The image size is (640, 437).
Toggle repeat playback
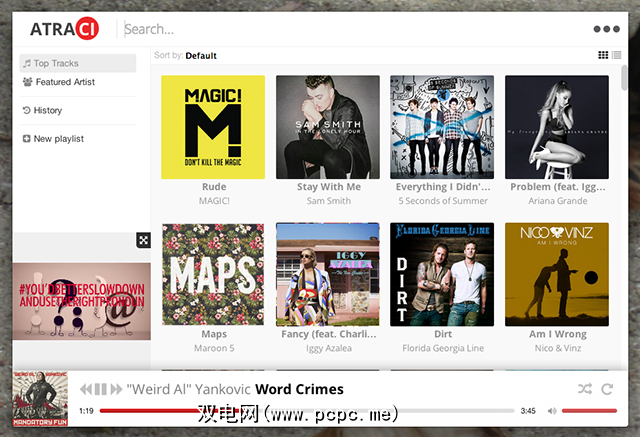click(x=607, y=389)
